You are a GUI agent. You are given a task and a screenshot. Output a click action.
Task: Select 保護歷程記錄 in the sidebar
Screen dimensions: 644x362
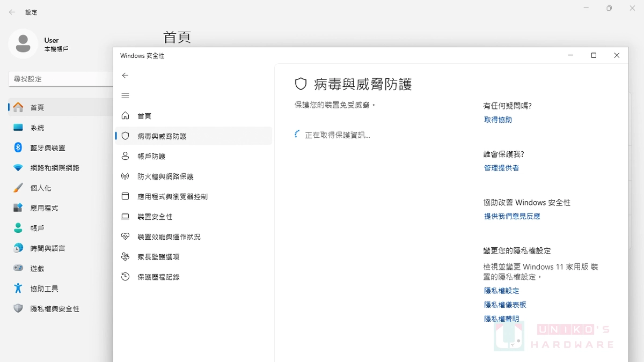[193, 277]
